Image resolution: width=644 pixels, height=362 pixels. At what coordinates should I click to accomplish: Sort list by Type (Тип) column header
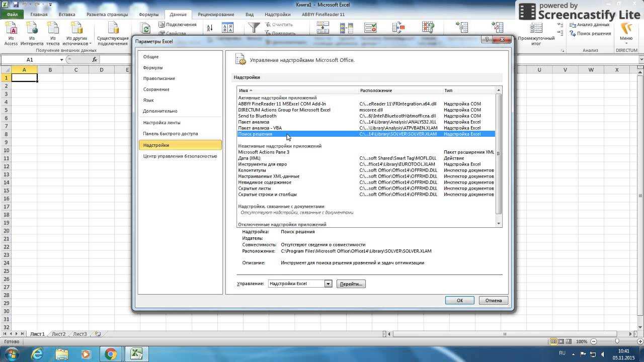pyautogui.click(x=469, y=90)
